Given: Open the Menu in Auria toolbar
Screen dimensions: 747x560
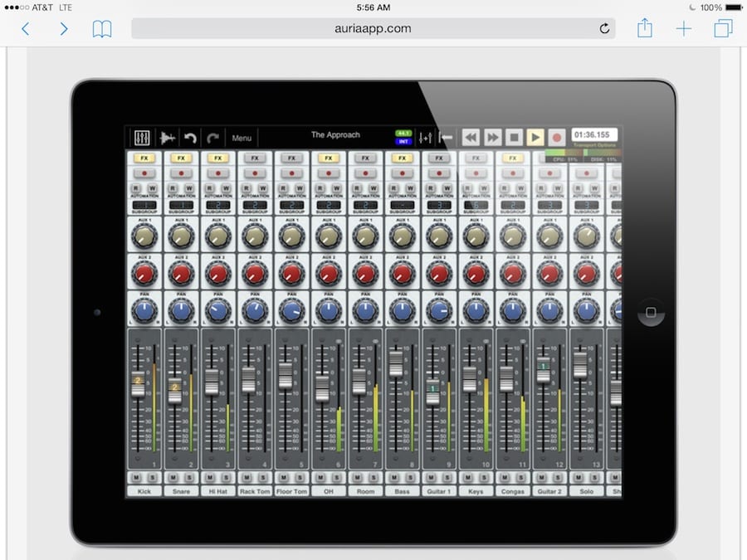Looking at the screenshot, I should (242, 138).
